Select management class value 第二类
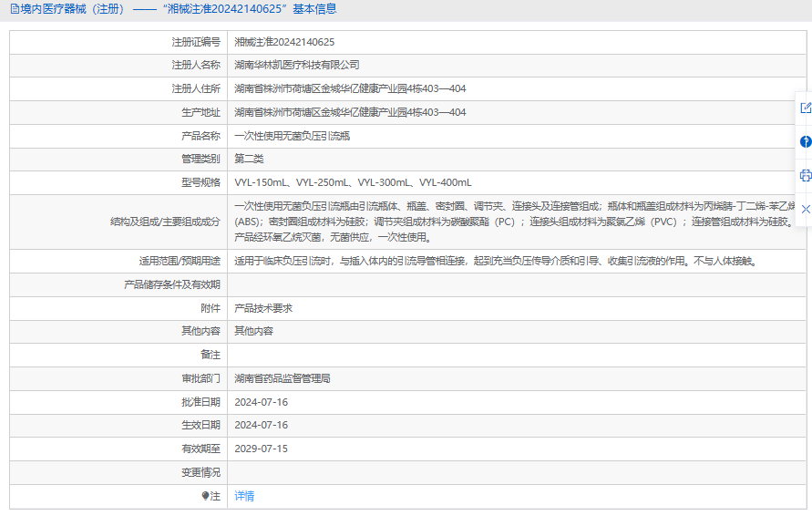Screen dimensions: 812x516 (249, 159)
